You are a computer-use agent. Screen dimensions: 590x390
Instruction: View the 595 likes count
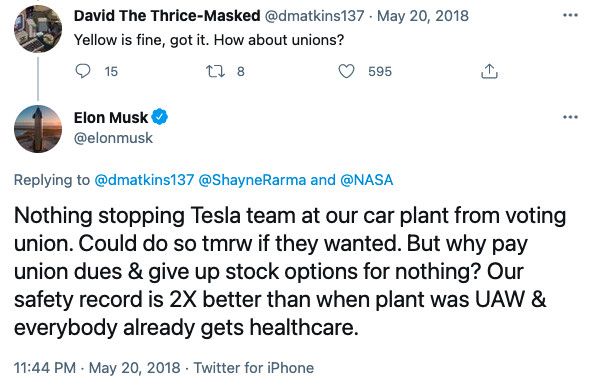point(380,72)
